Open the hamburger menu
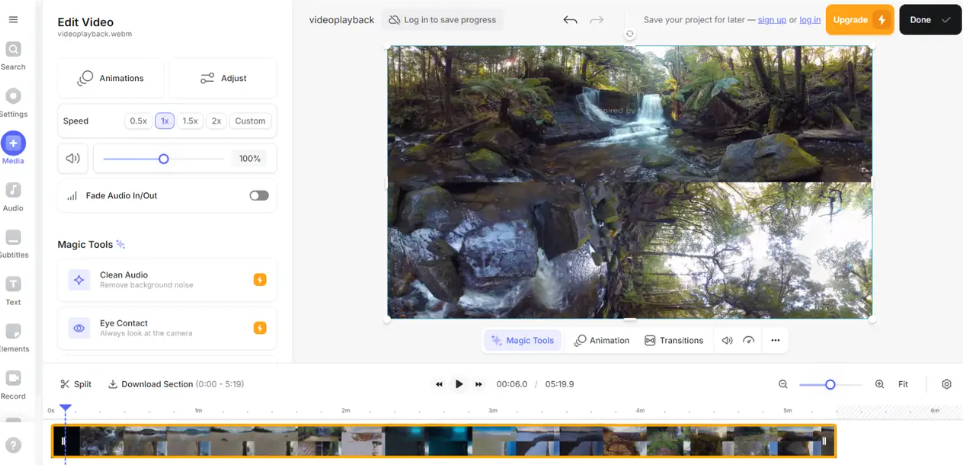The width and height of the screenshot is (963, 466). click(x=13, y=20)
